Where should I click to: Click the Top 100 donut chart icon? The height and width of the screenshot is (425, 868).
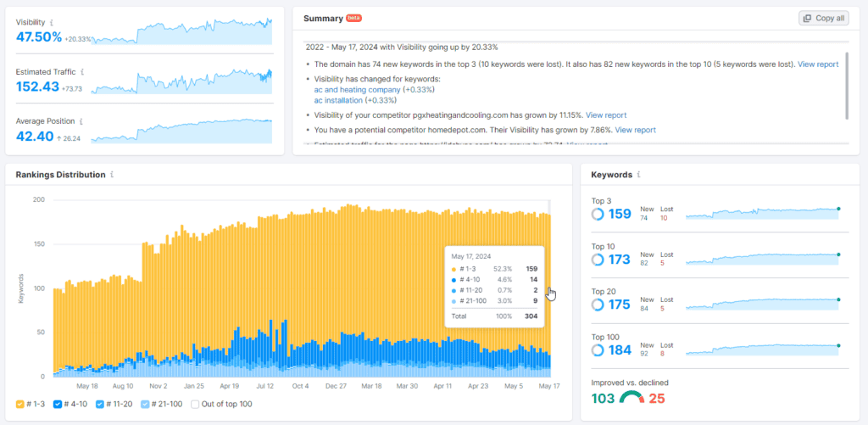pos(598,350)
